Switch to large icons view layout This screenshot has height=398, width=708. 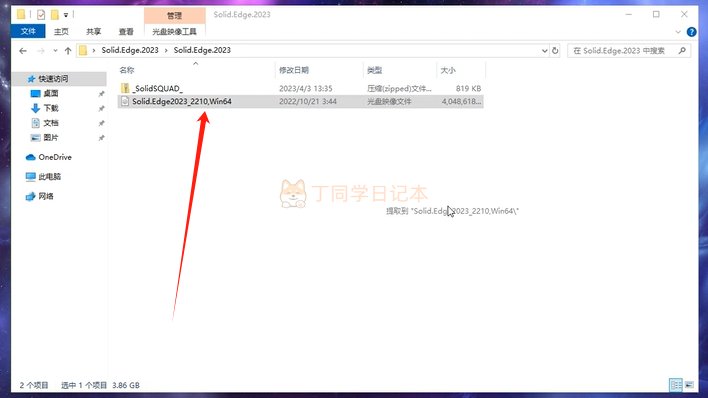tap(689, 385)
